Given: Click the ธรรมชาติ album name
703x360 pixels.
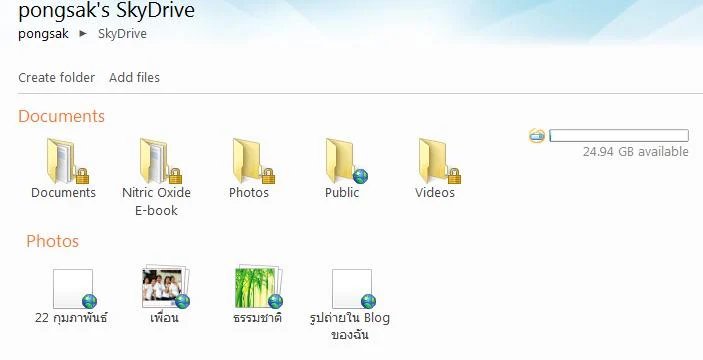Looking at the screenshot, I should click(x=258, y=318).
